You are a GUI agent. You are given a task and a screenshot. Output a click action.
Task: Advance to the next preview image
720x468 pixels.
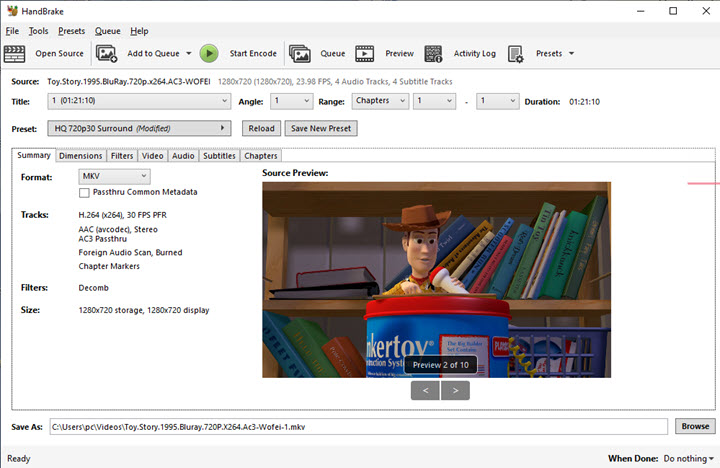point(455,390)
